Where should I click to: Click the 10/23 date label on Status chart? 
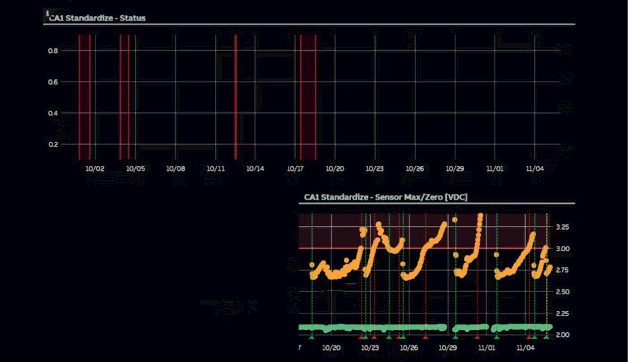(x=374, y=169)
